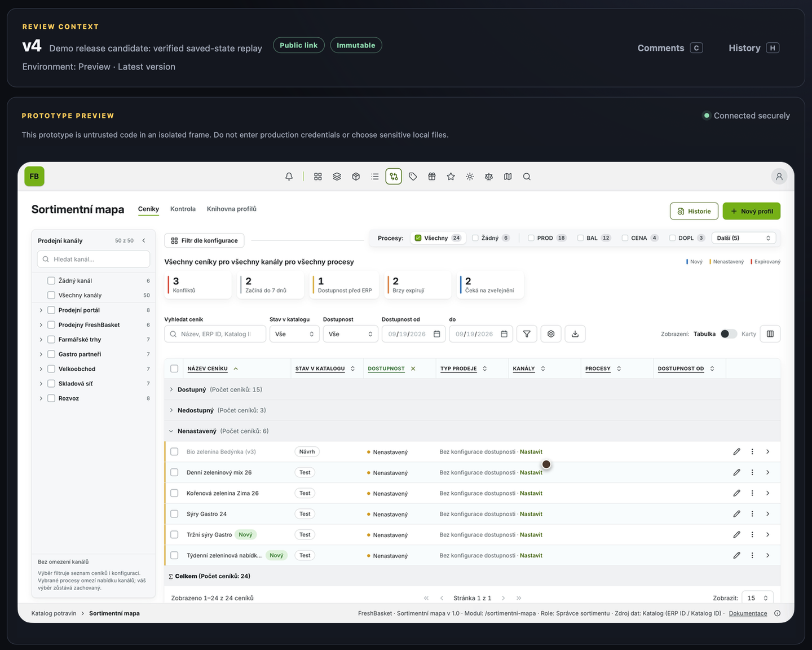812x650 pixels.
Task: Sort by Název ceníku column
Action: pos(208,368)
